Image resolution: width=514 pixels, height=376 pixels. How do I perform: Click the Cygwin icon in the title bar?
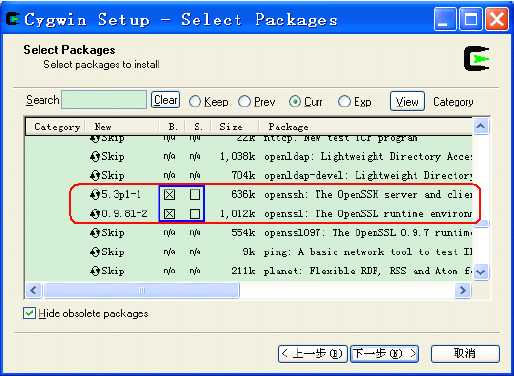click(x=13, y=19)
